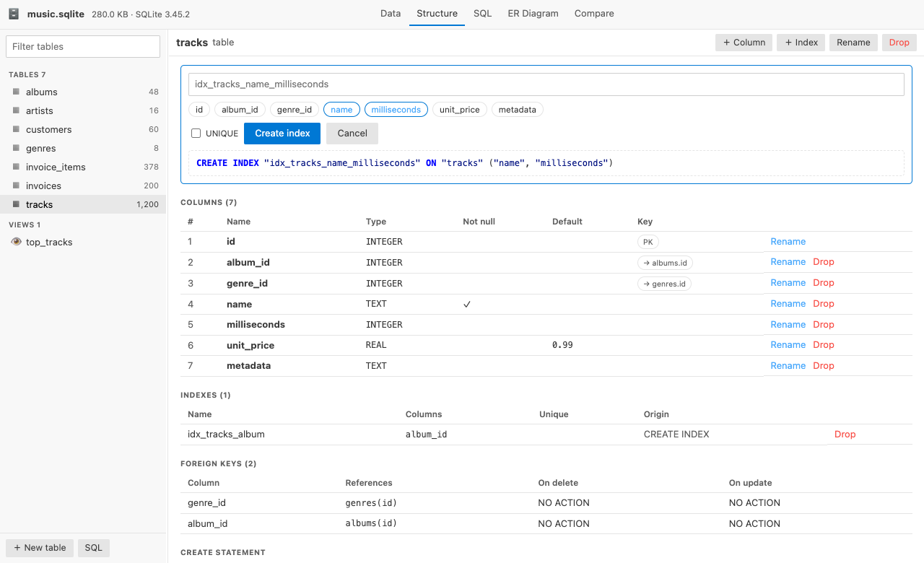Open the genres table
This screenshot has height=563, width=924.
tap(83, 148)
